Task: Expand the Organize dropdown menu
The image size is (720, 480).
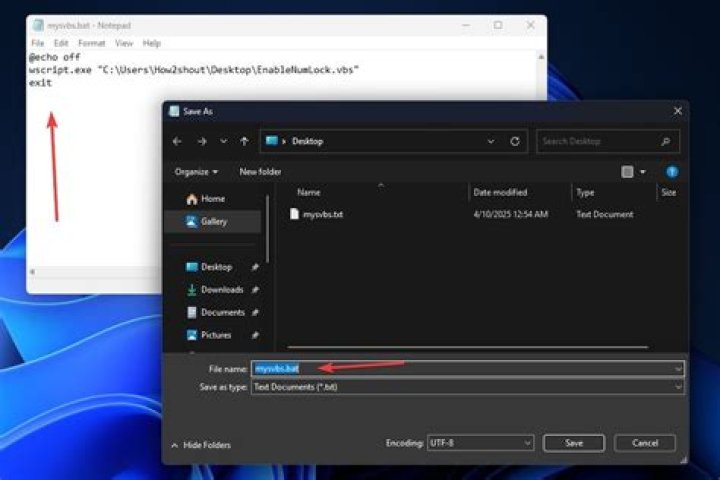Action: pos(196,172)
